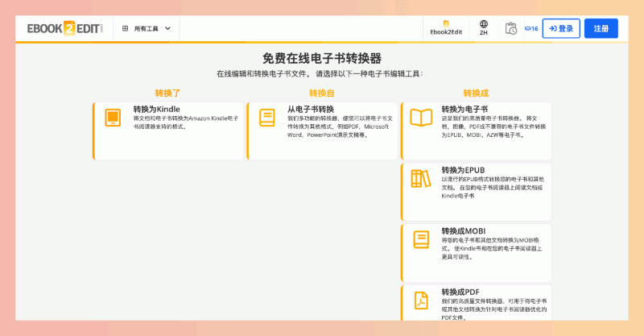Click the PDF file icon for 转换成PDF
This screenshot has height=336, width=644.
421,301
